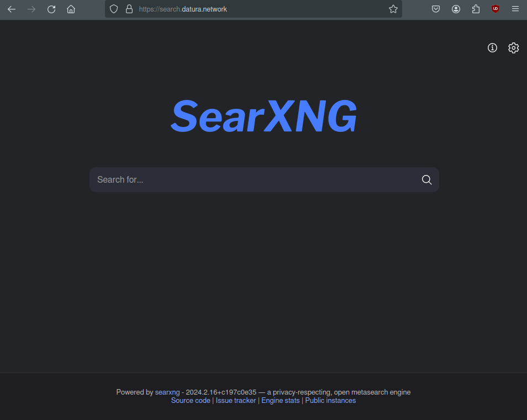This screenshot has width=527, height=420.
Task: Open the browser hamburger menu
Action: point(515,9)
